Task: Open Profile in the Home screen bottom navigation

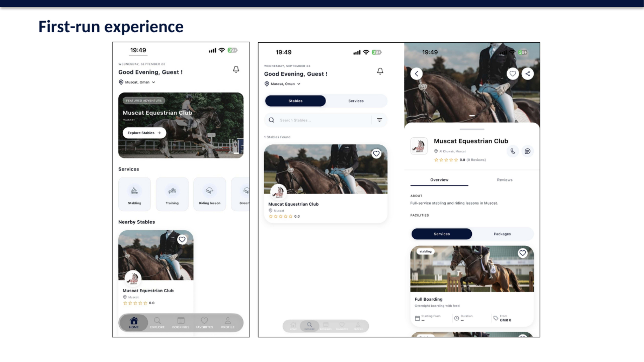Action: pyautogui.click(x=228, y=322)
